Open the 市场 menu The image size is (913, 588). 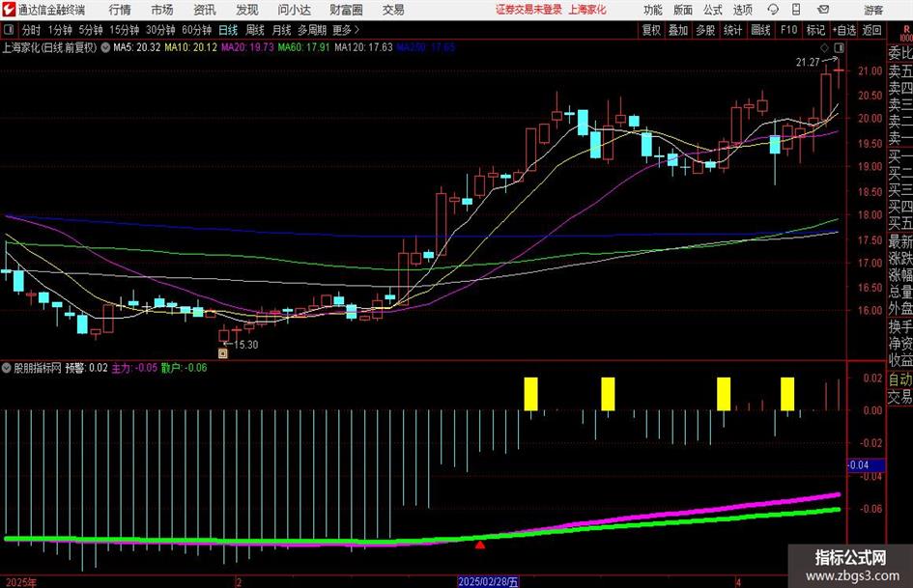(162, 10)
